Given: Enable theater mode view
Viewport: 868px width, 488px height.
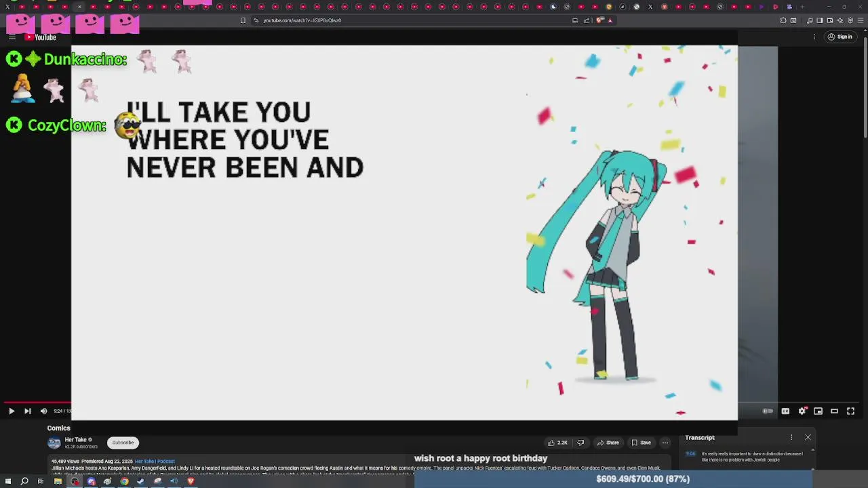Looking at the screenshot, I should coord(835,411).
